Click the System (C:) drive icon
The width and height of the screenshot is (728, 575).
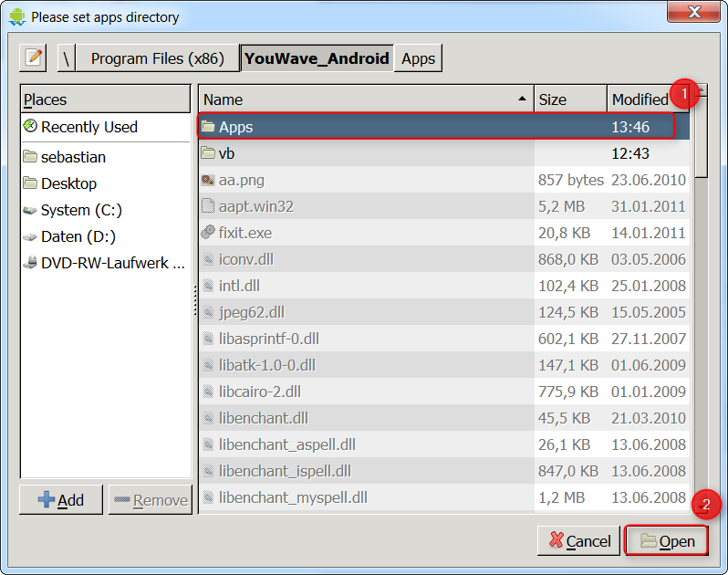click(30, 211)
